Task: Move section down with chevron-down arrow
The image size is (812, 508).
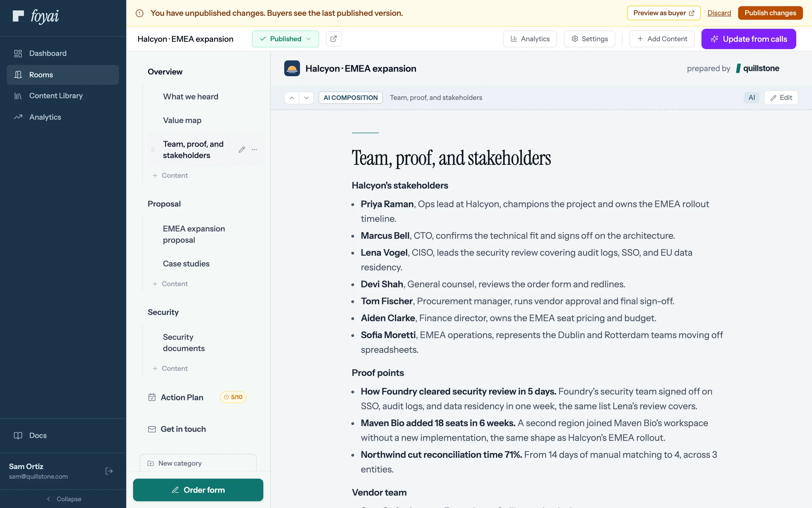Action: coord(307,98)
